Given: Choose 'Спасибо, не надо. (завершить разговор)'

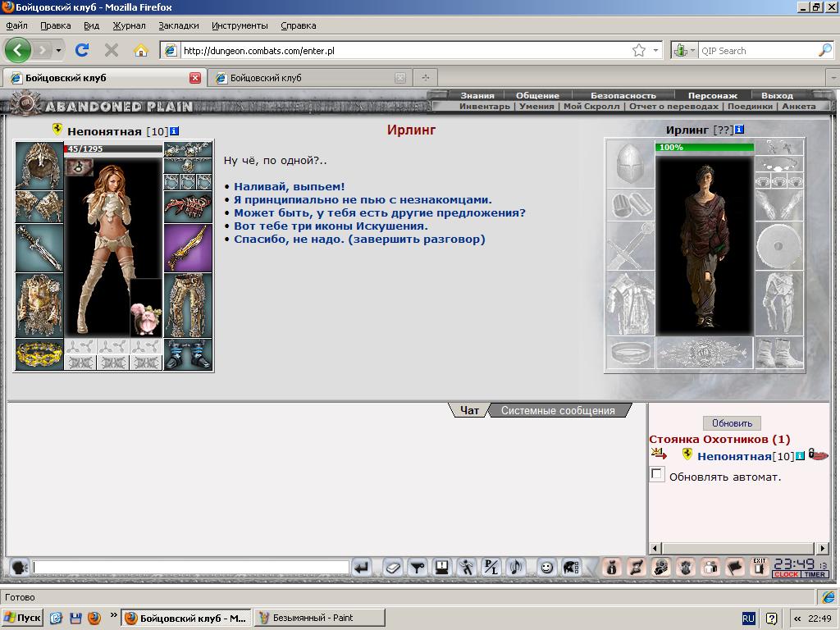Looking at the screenshot, I should [359, 239].
